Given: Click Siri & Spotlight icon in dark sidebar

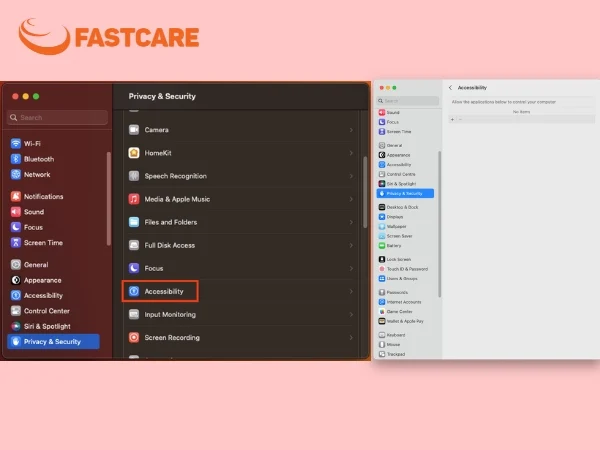Looking at the screenshot, I should pyautogui.click(x=16, y=326).
